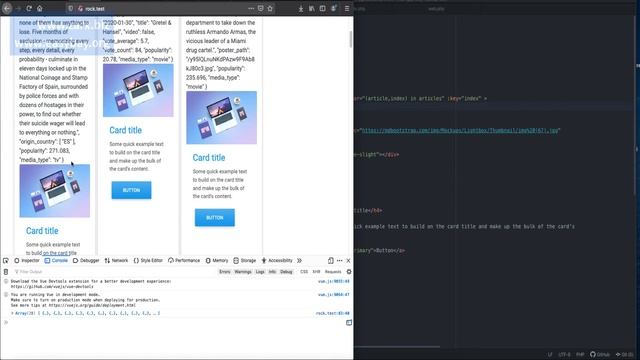Toggle CSS filter in console

pyautogui.click(x=304, y=271)
